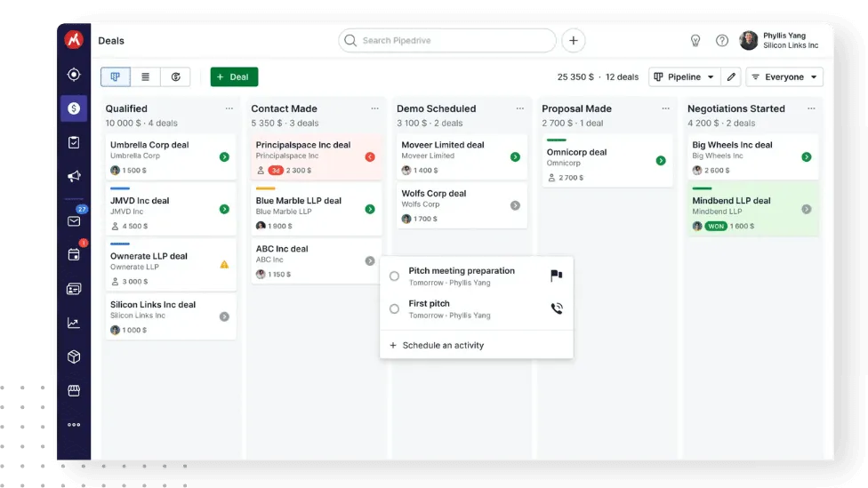Edit pipeline with the pencil icon
The image size is (868, 488).
point(731,77)
